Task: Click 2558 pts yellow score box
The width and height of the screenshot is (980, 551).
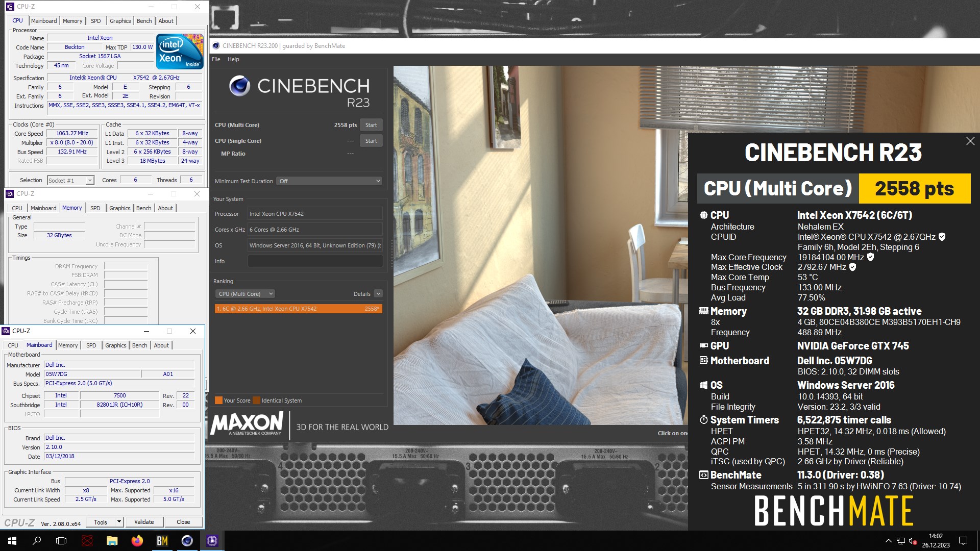Action: tap(915, 188)
